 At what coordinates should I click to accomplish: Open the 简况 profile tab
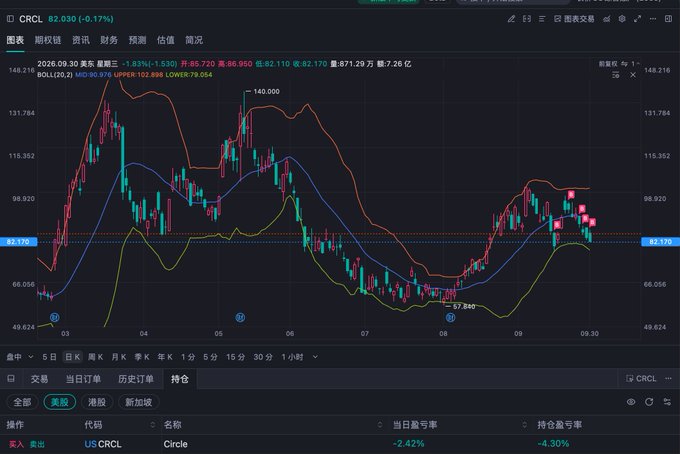coord(194,40)
